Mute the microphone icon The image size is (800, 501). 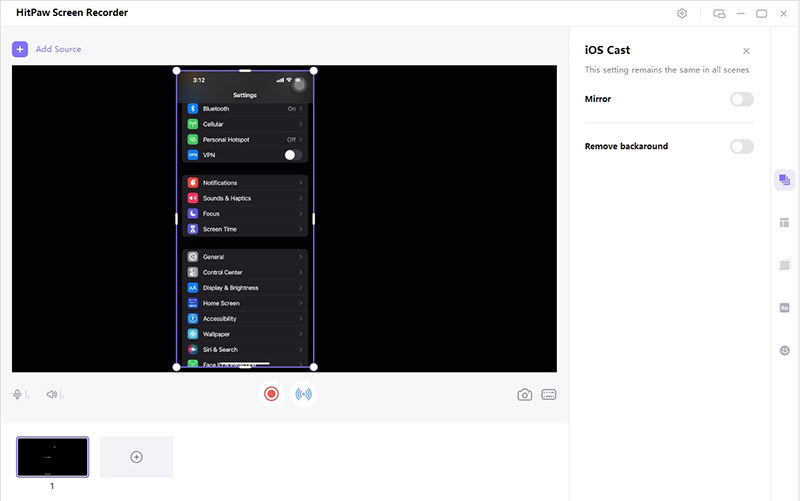coord(17,394)
